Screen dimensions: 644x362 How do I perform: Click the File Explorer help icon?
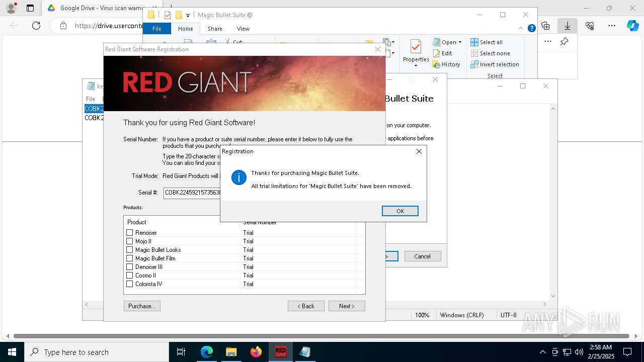pos(531,29)
